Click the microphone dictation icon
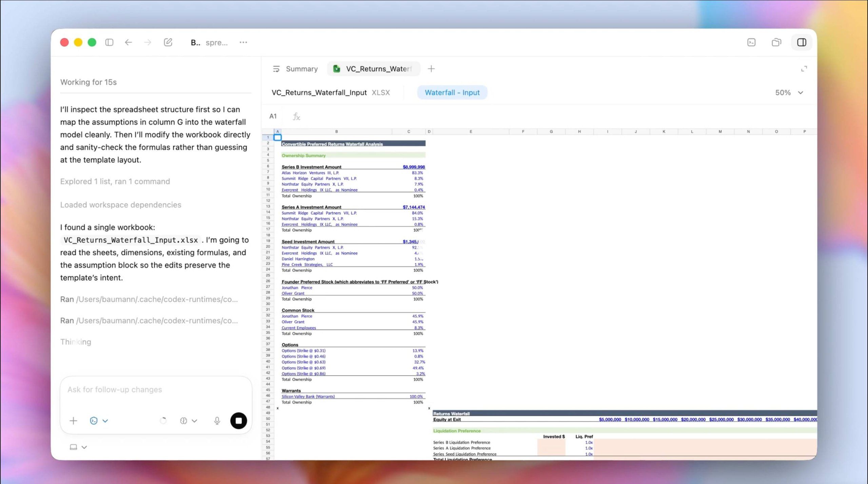The image size is (868, 484). [217, 421]
